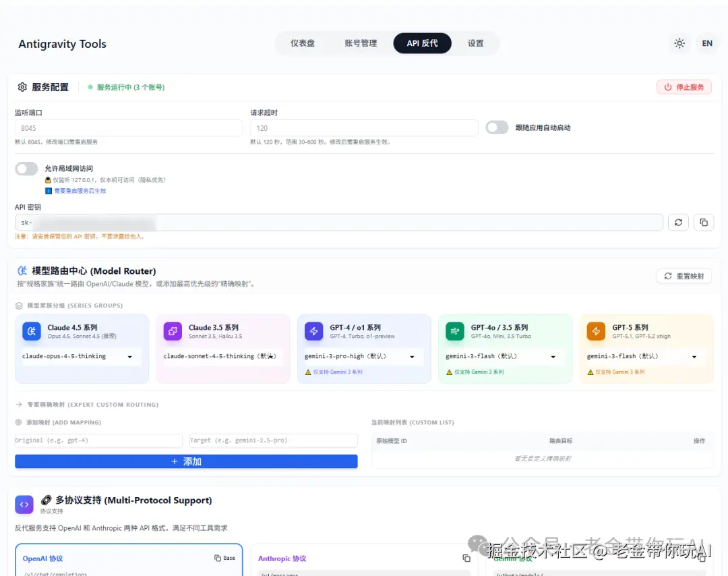Click the Multi-Protocol Support code icon
This screenshot has height=576, width=728.
click(24, 505)
